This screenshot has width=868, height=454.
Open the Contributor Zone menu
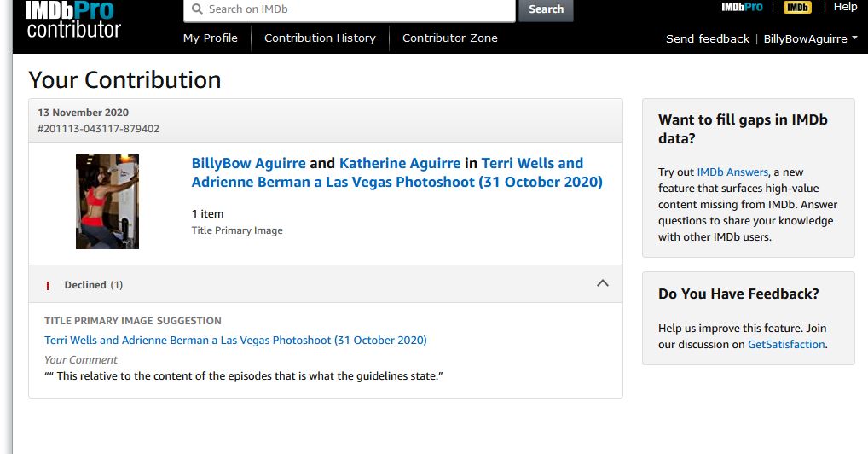[449, 38]
